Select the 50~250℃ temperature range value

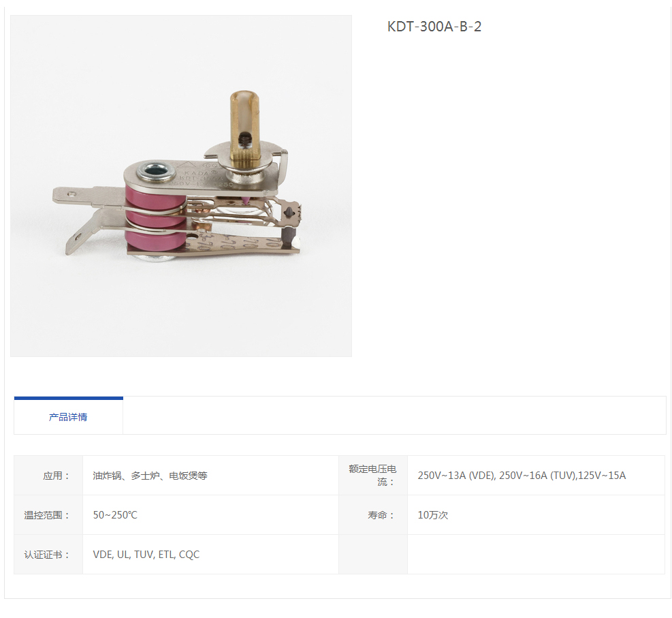(x=115, y=515)
